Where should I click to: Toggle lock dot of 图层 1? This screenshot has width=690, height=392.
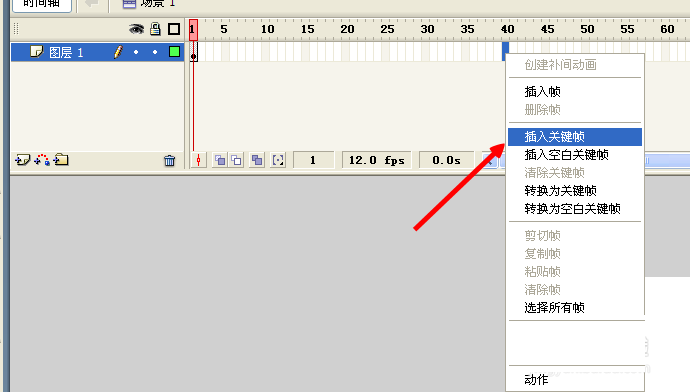[155, 52]
